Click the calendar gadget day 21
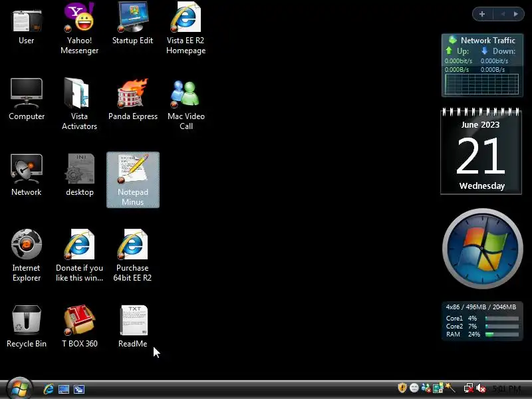 click(480, 156)
